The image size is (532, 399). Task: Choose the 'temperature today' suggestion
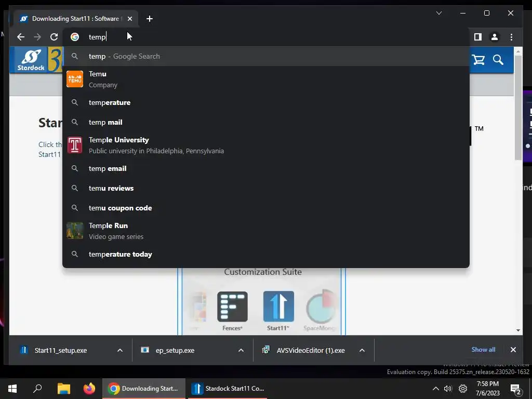click(266, 254)
